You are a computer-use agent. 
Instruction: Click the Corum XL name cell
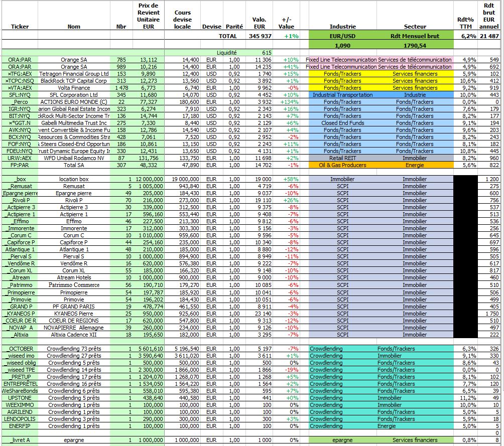click(x=74, y=270)
